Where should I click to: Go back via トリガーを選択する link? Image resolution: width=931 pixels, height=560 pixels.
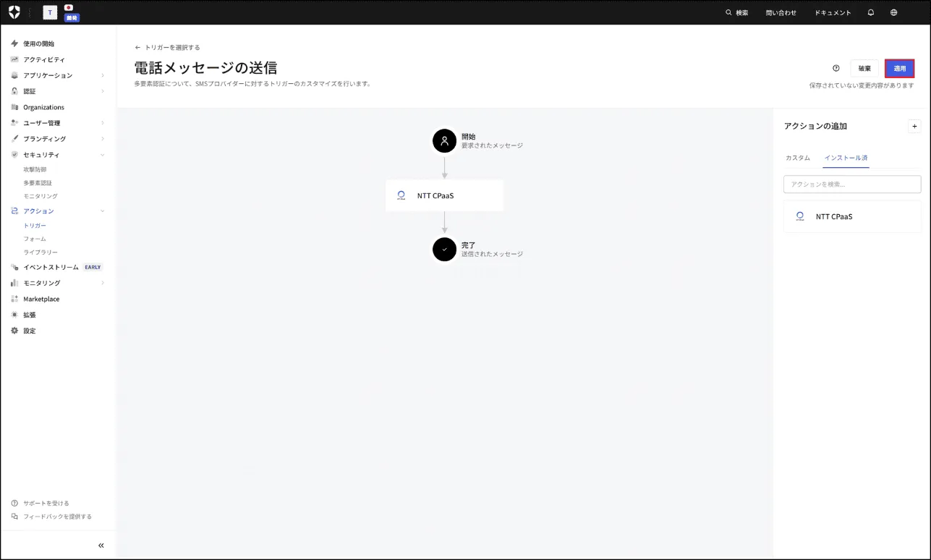pyautogui.click(x=168, y=48)
